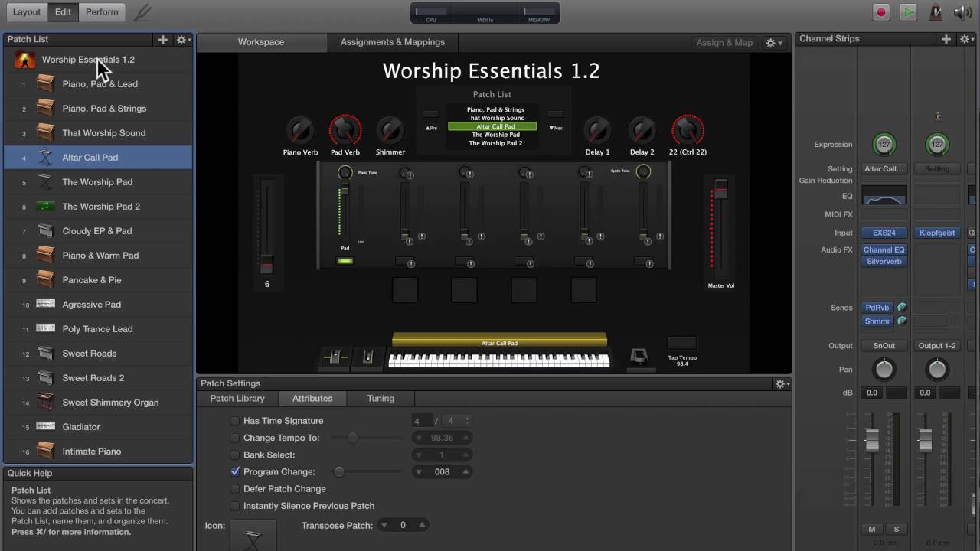Open the Workspace gear action menu
Screen dimensions: 980x551
[774, 43]
